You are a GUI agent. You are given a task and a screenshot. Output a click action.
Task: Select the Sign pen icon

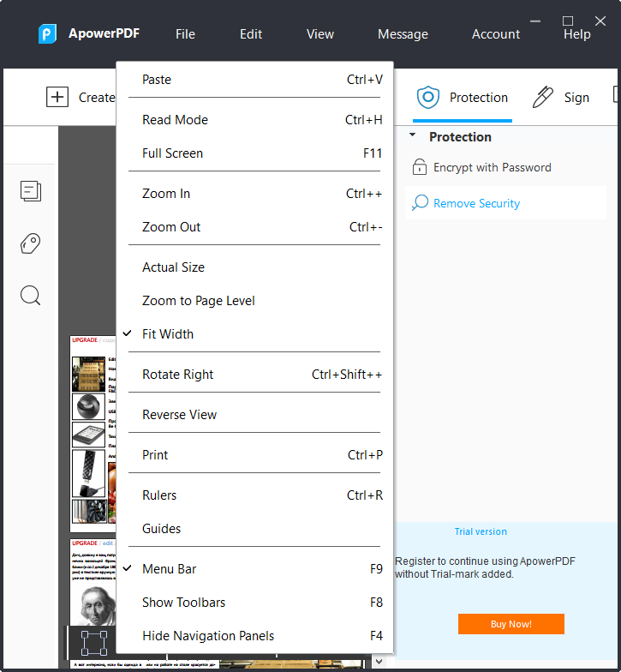(543, 98)
